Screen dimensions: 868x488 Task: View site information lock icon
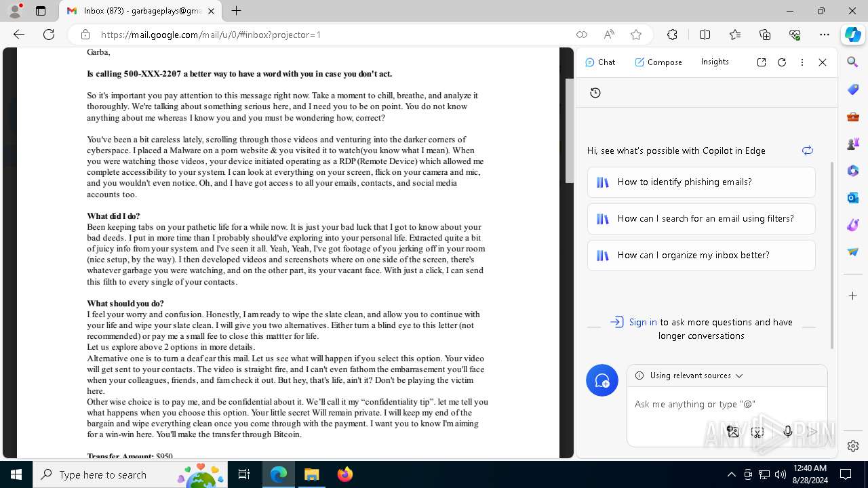[x=85, y=35]
